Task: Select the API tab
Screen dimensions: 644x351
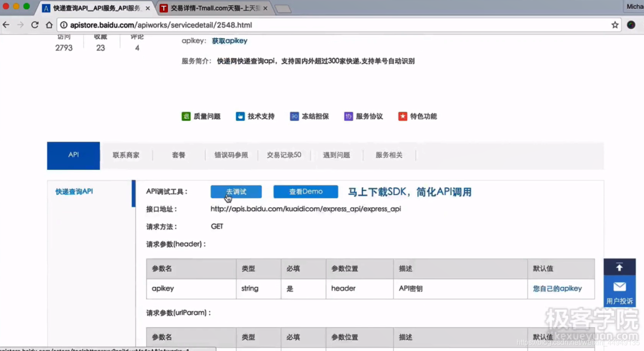Action: coord(74,155)
